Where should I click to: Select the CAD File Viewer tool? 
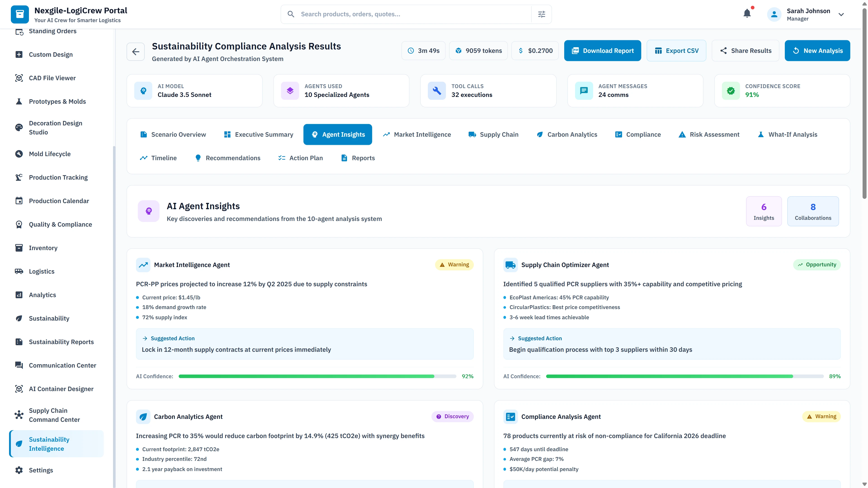[x=52, y=78]
